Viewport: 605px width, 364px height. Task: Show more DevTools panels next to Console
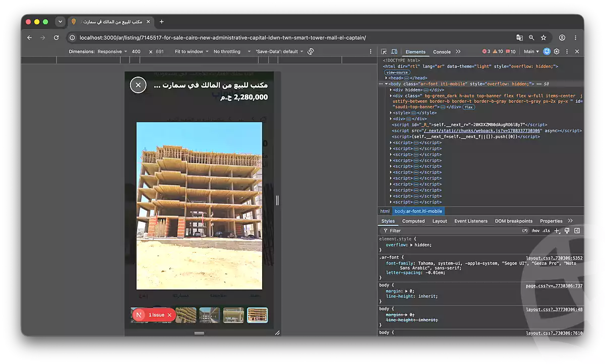click(x=458, y=51)
